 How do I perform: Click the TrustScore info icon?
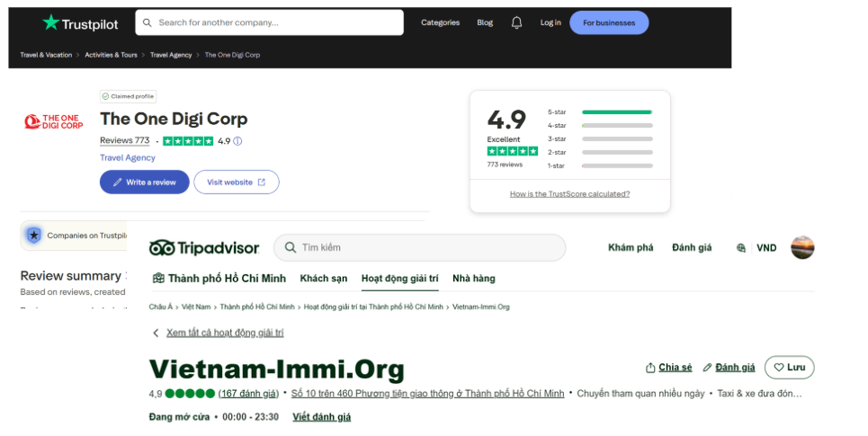coord(237,141)
